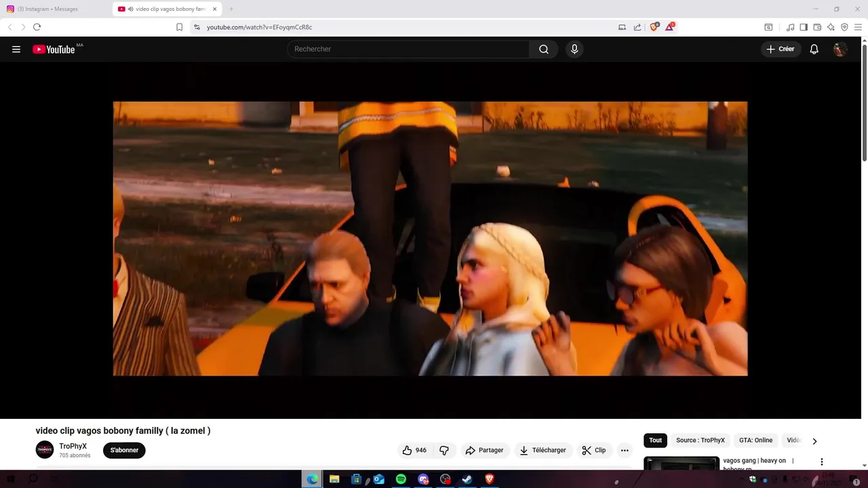This screenshot has height=488, width=868.
Task: Go to YouTube home via logo
Action: click(54, 49)
